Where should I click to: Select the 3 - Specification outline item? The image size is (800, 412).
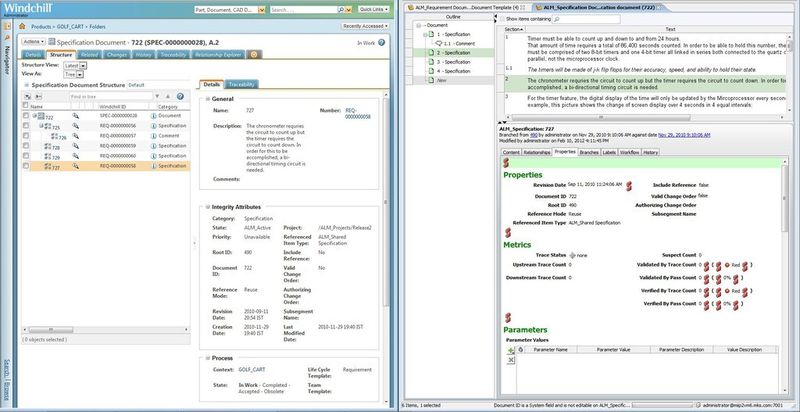[x=453, y=62]
